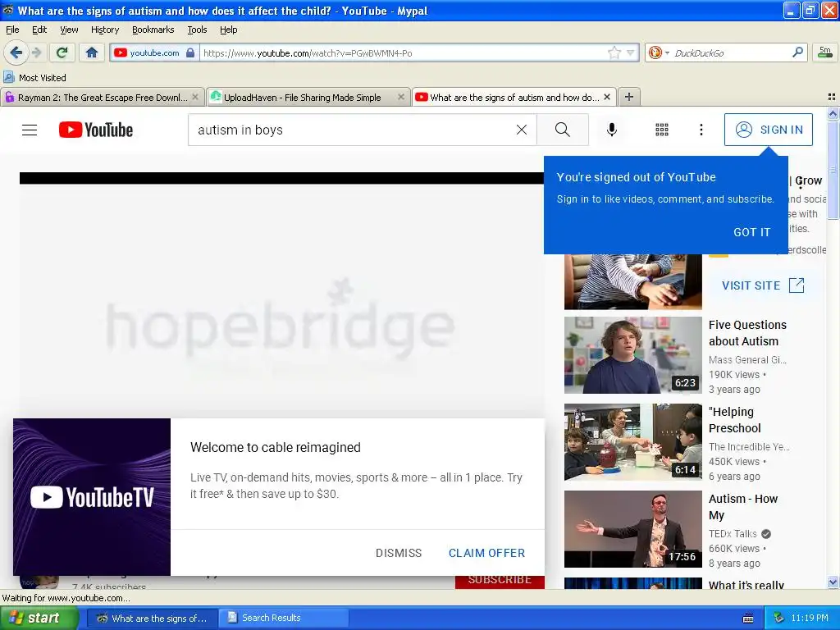
Task: Open the Five Questions about Autism thumbnail
Action: [632, 354]
